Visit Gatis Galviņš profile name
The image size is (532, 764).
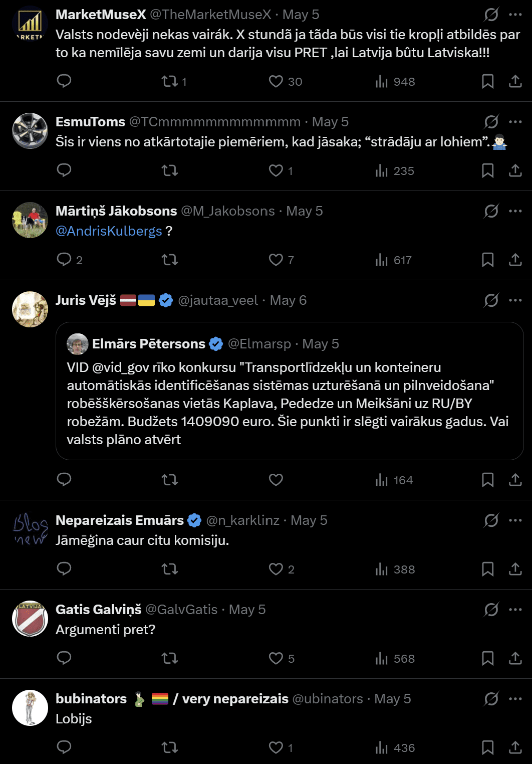(x=99, y=610)
